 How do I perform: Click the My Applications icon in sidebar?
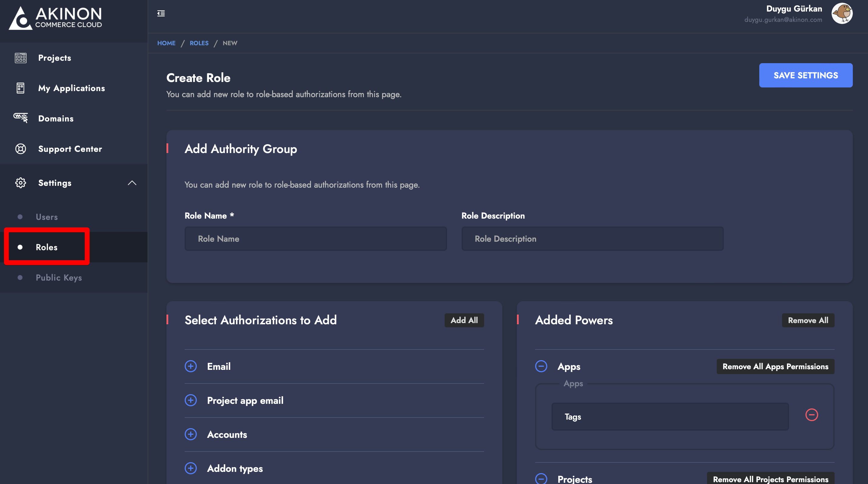coord(21,88)
